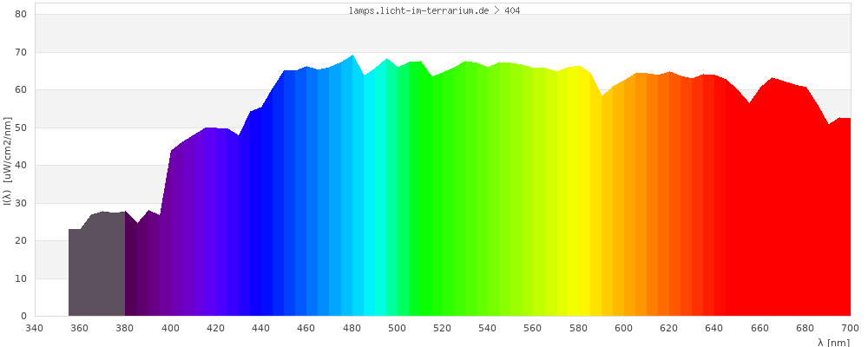Click the 0 tick label on y-axis
Image resolution: width=868 pixels, height=347 pixels.
click(x=23, y=317)
